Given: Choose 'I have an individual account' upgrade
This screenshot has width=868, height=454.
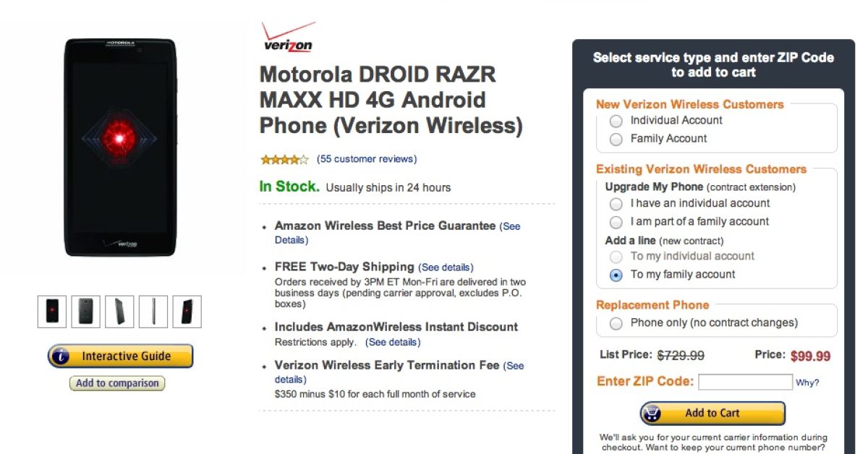Looking at the screenshot, I should [x=616, y=204].
